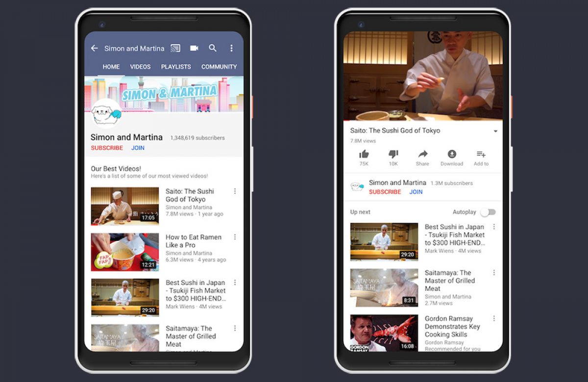Tap 'Simon and Martina' title in top bar
This screenshot has width=588, height=382.
pos(134,48)
